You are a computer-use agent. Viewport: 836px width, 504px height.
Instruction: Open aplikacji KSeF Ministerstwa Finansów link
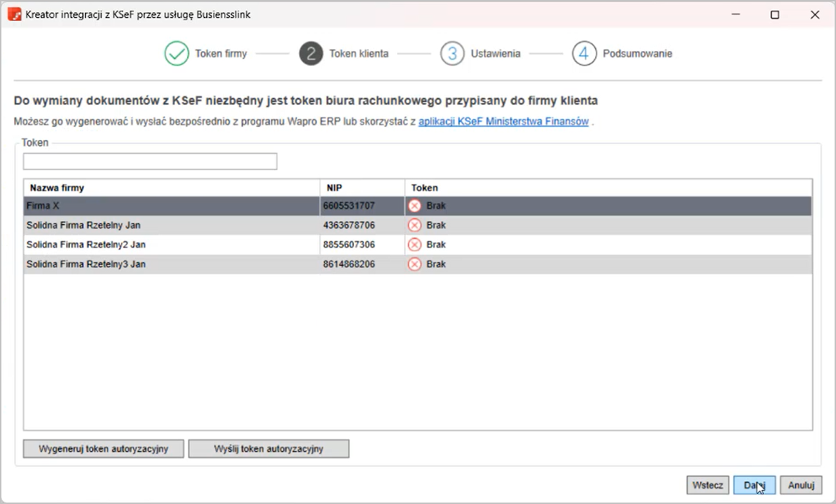pyautogui.click(x=503, y=122)
